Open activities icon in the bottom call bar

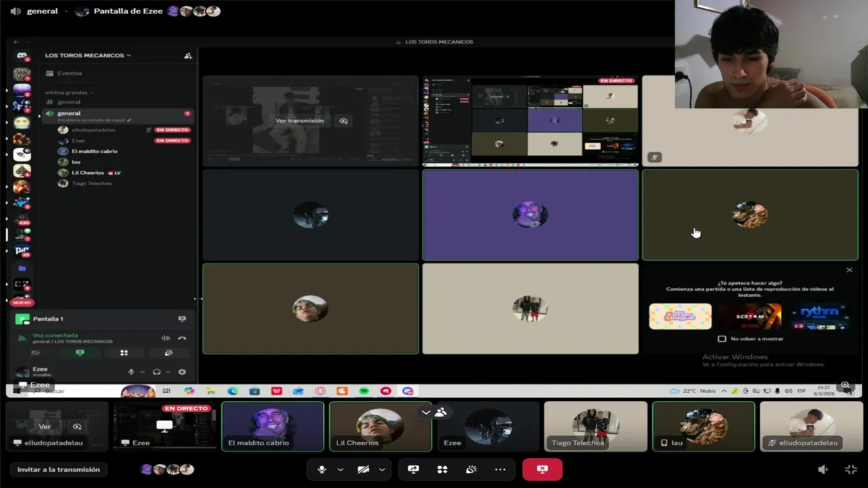442,469
